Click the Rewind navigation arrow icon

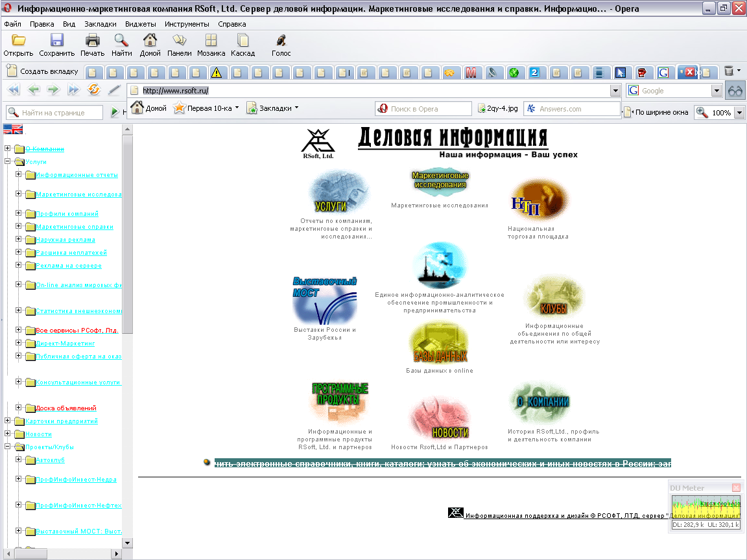pos(14,89)
